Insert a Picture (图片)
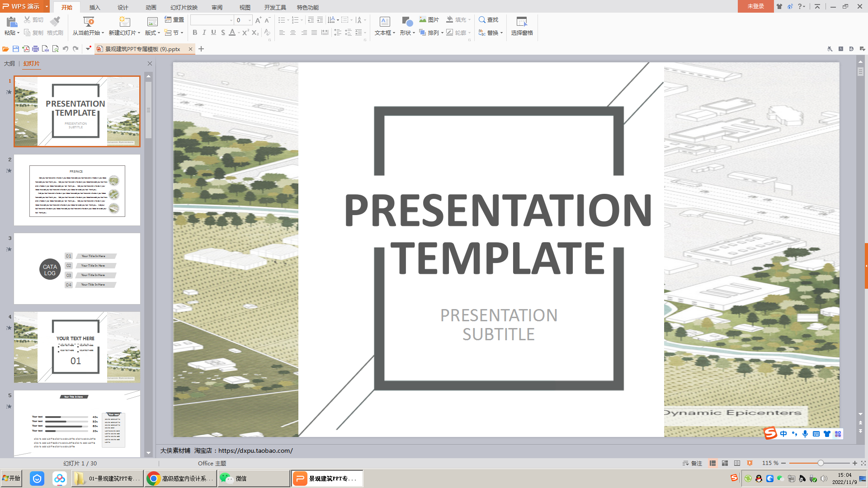Image resolution: width=868 pixels, height=488 pixels. pyautogui.click(x=429, y=20)
